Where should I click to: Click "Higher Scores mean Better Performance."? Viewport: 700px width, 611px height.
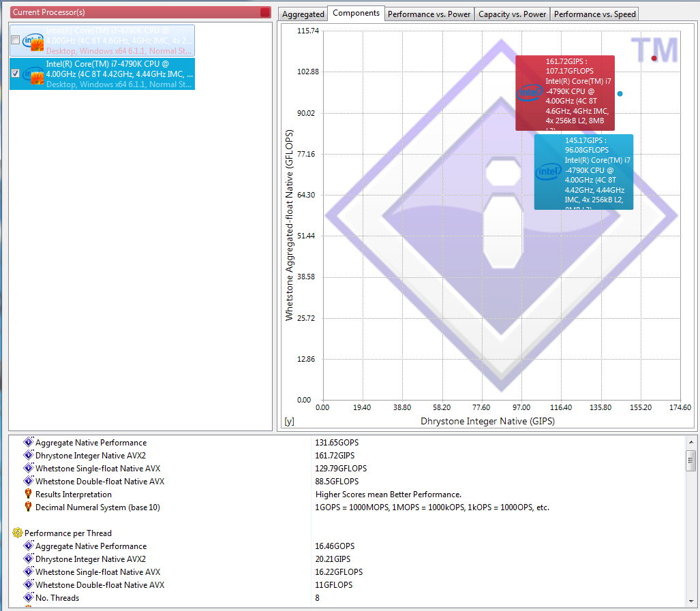[x=389, y=494]
